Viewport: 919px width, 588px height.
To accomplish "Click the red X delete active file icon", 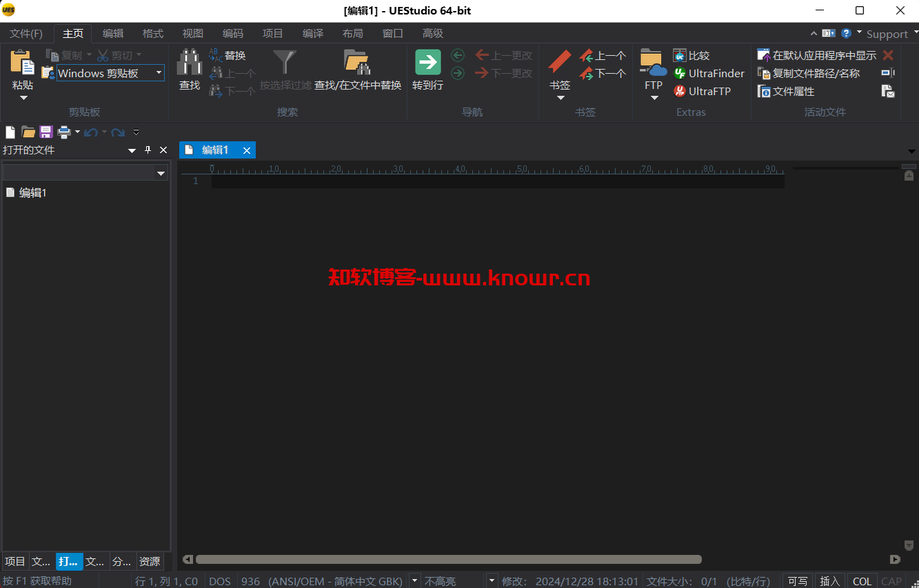I will [888, 55].
